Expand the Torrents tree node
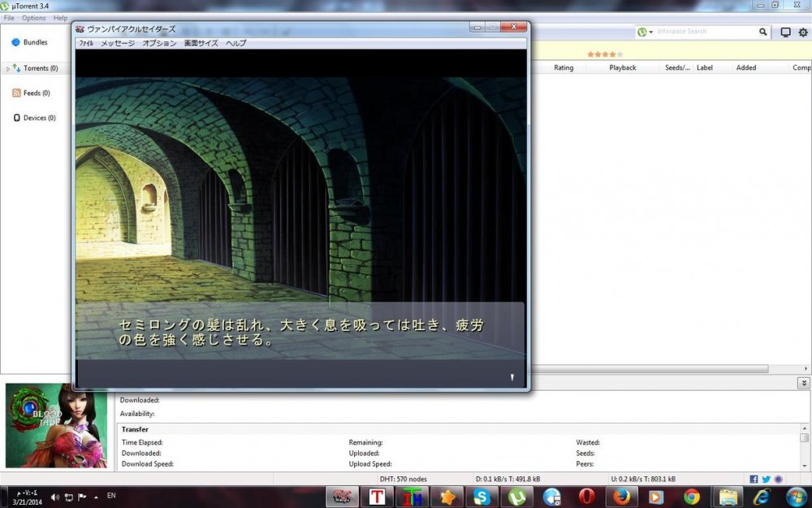812x508 pixels. point(8,69)
